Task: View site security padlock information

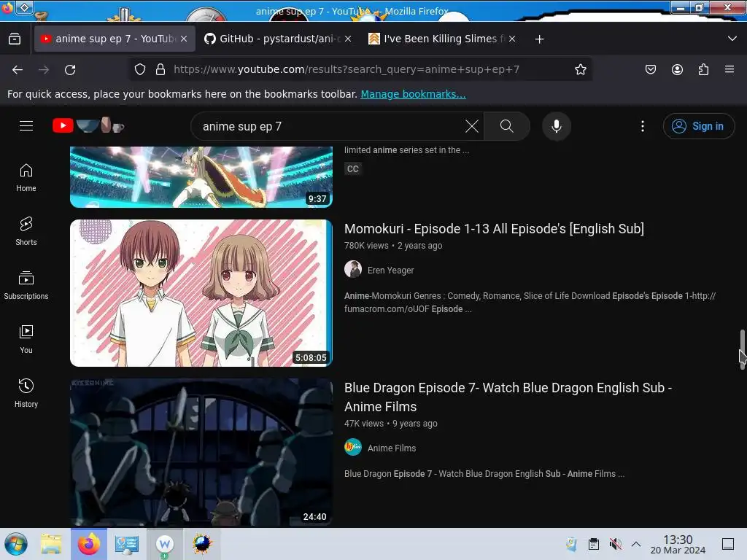Action: click(x=160, y=69)
